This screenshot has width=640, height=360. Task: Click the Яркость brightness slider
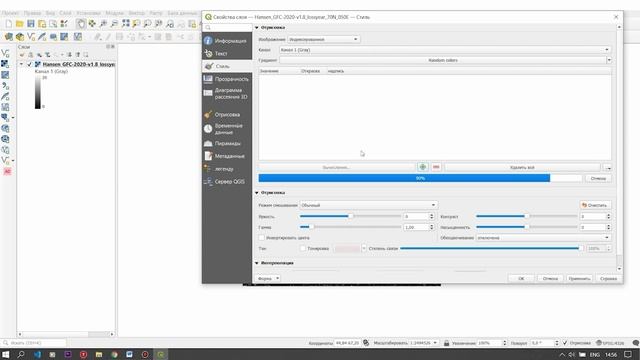point(350,216)
